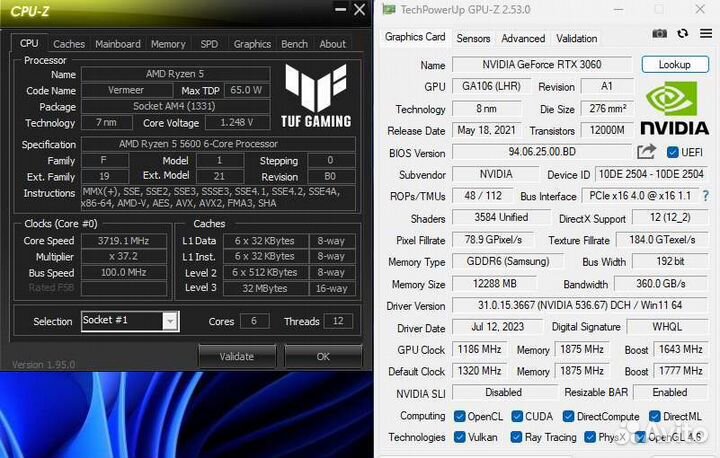This screenshot has width=720, height=458.
Task: Click the Threads value 12
Action: 338,321
